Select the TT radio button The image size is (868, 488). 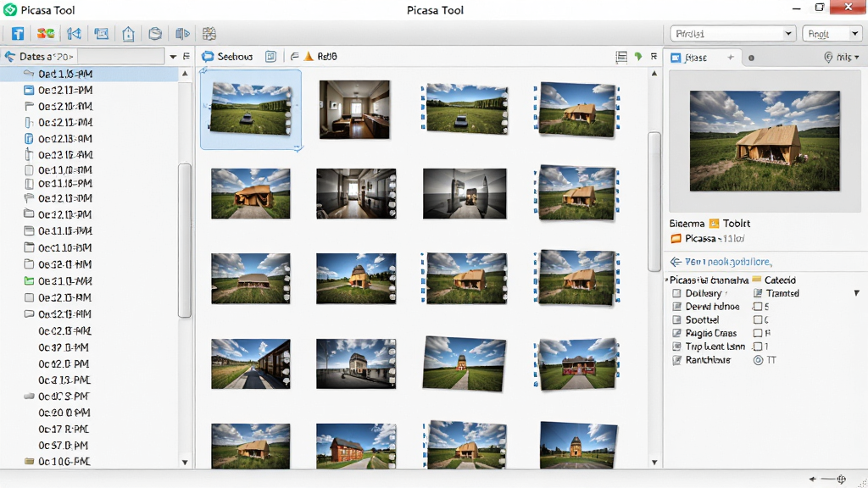(x=758, y=360)
